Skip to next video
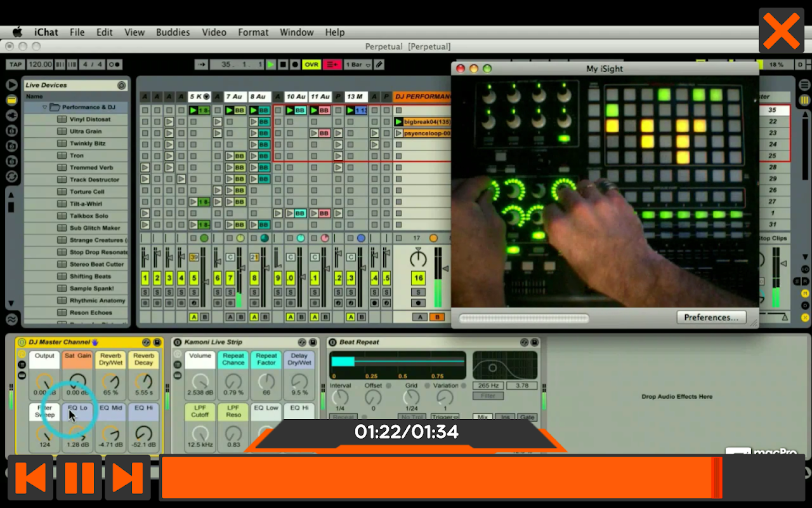The image size is (812, 508). click(x=128, y=478)
